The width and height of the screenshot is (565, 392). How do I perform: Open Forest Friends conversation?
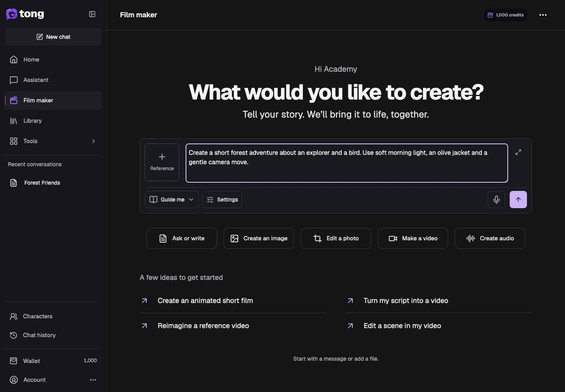53,183
